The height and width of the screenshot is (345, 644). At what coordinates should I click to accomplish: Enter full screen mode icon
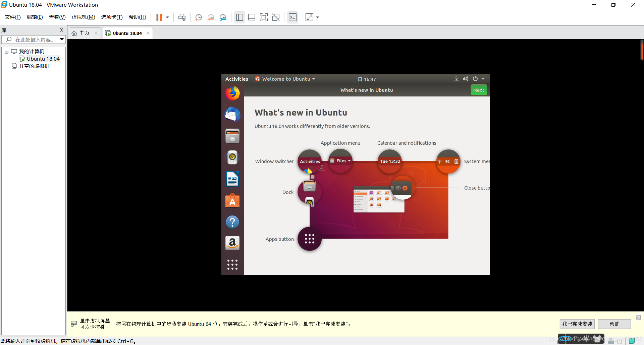pyautogui.click(x=264, y=17)
